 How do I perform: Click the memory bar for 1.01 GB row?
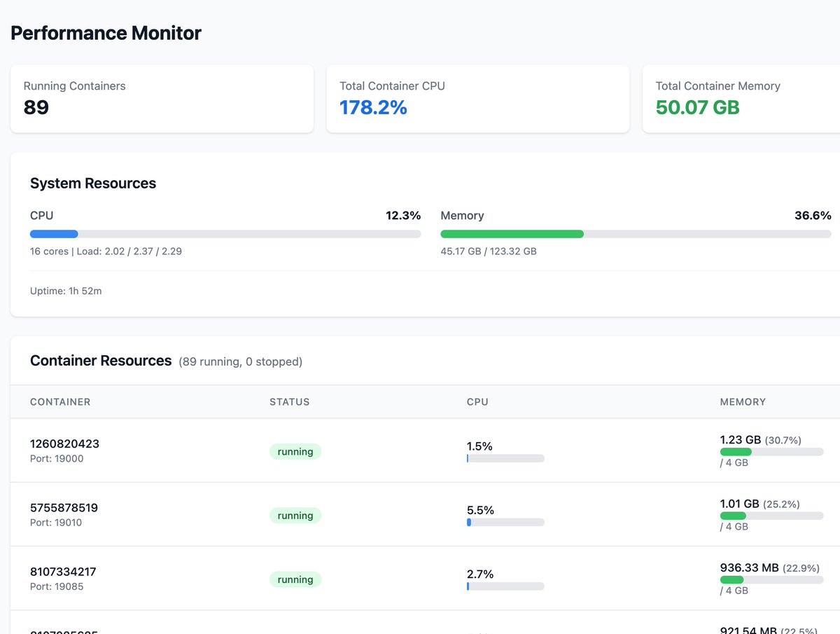[x=771, y=516]
